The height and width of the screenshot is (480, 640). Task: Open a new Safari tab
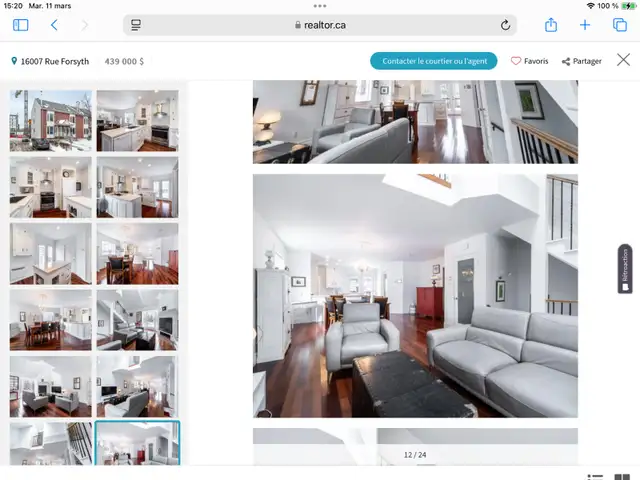pyautogui.click(x=585, y=25)
